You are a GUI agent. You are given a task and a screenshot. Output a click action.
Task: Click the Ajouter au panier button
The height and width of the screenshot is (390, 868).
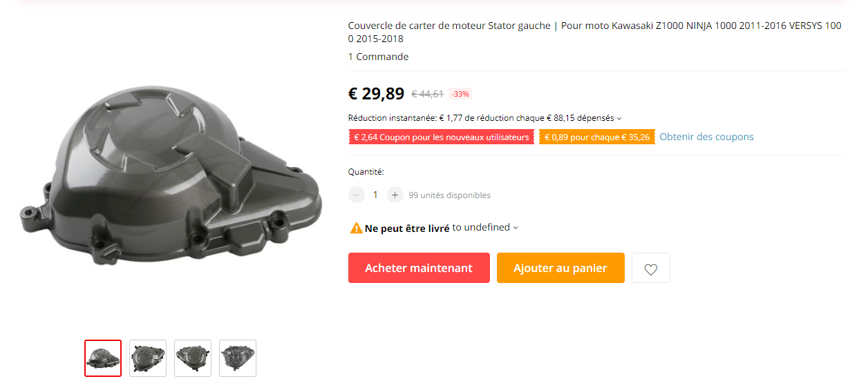pyautogui.click(x=560, y=268)
